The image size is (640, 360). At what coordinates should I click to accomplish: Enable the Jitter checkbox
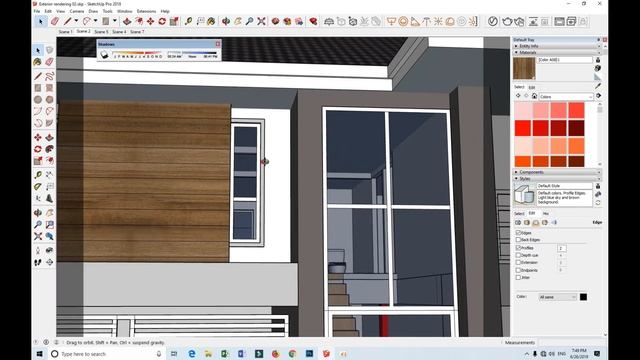pos(518,277)
